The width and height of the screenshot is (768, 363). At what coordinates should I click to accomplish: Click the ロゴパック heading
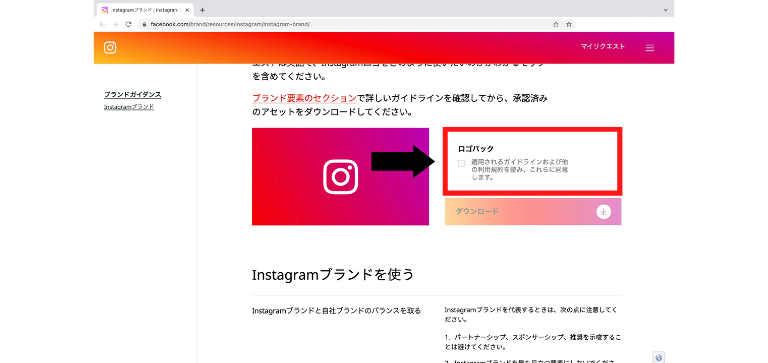(476, 148)
